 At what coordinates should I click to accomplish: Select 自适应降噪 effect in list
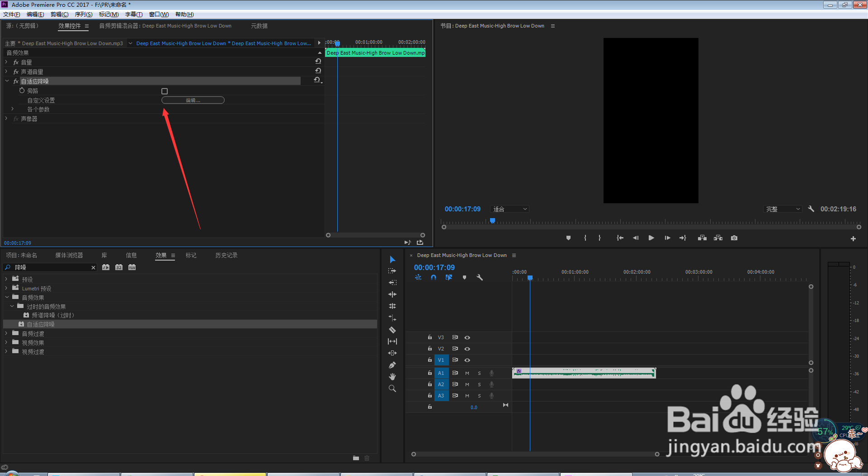pyautogui.click(x=190, y=324)
